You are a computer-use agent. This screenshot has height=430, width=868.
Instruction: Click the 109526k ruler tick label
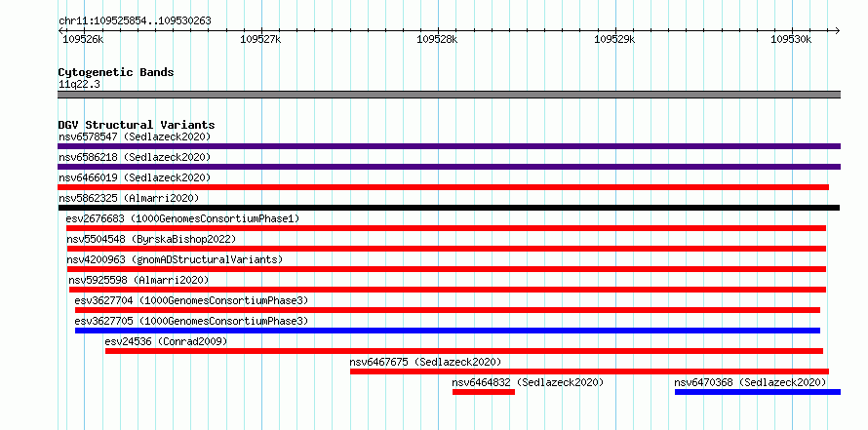(83, 39)
